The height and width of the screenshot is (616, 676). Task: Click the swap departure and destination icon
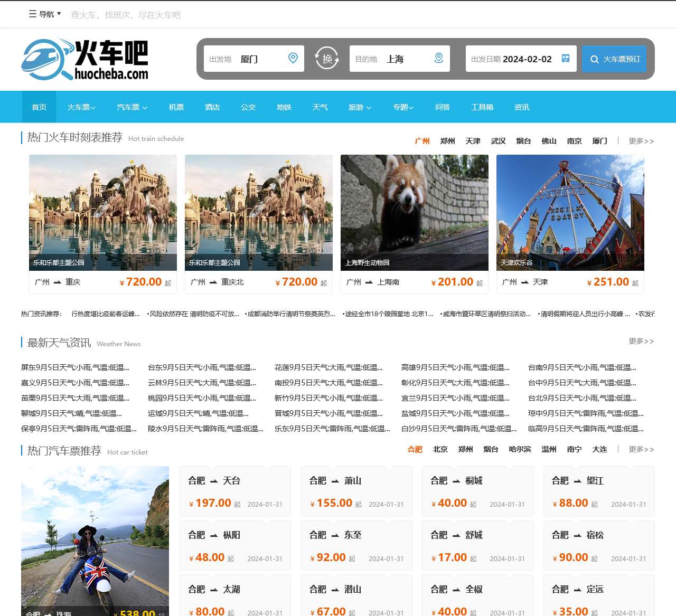327,59
